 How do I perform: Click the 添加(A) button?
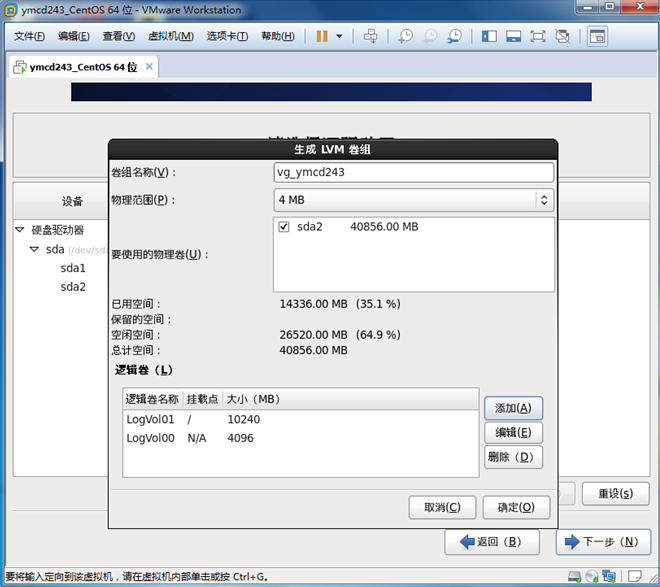513,408
